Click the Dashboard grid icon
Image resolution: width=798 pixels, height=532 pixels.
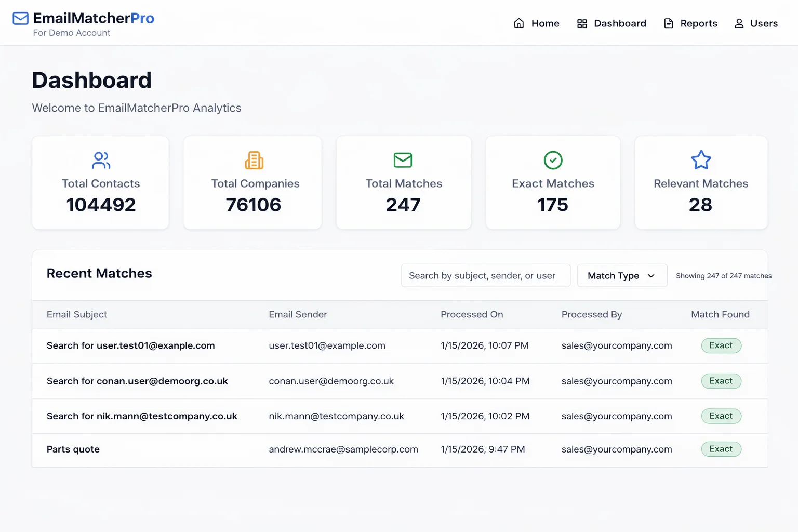click(582, 23)
